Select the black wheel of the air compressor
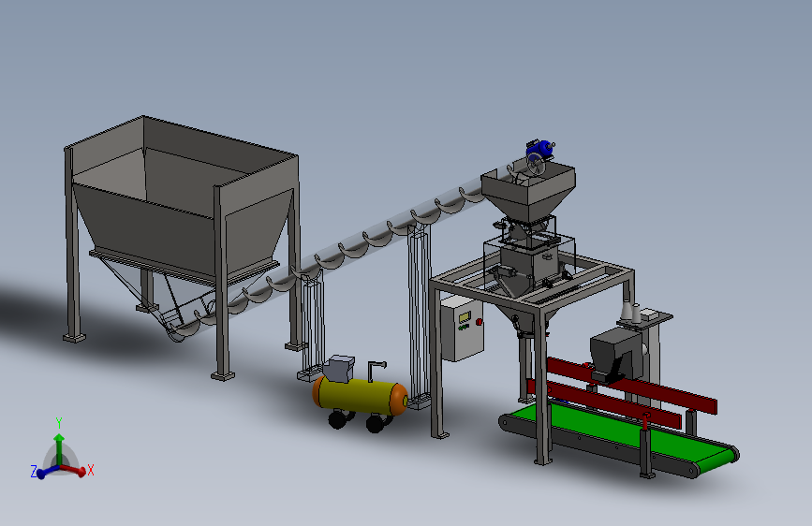 point(337,420)
